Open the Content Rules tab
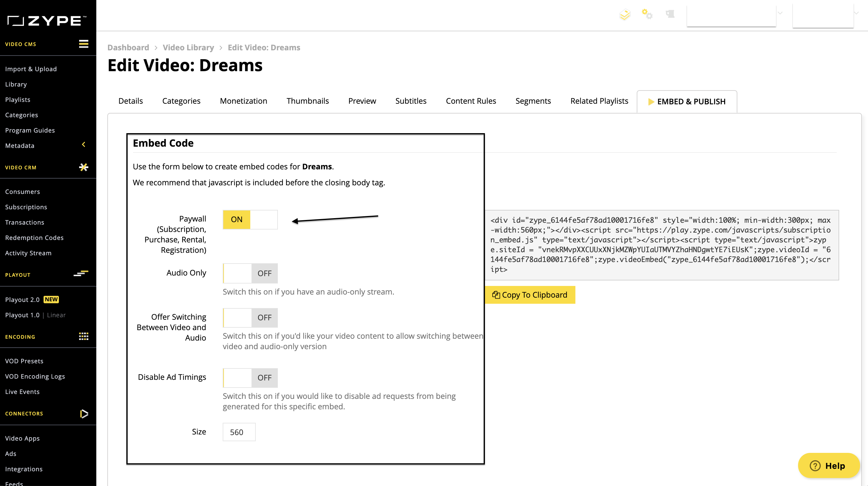 click(x=471, y=101)
